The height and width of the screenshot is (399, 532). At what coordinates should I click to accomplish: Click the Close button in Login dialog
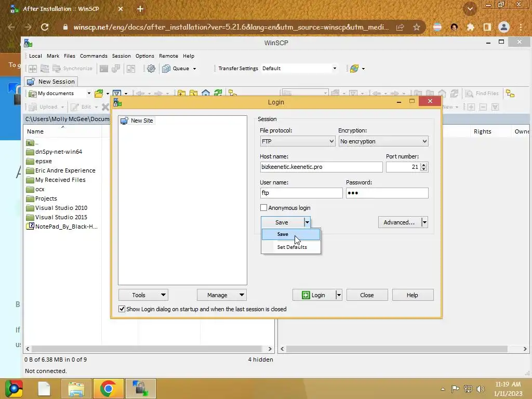[x=367, y=295]
